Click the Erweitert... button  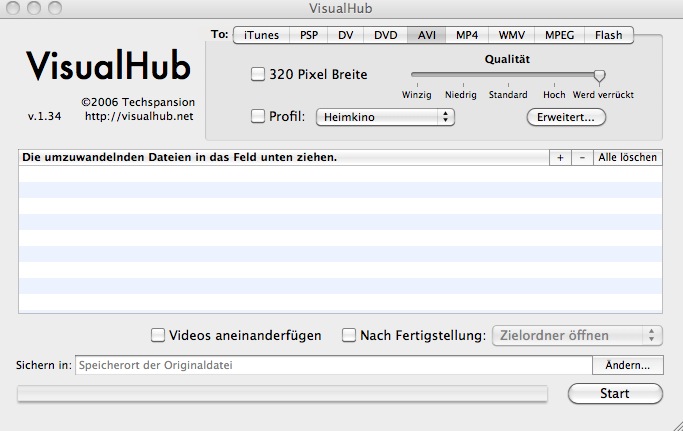566,117
